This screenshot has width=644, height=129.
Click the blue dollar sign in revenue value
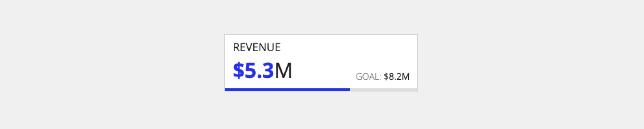238,71
